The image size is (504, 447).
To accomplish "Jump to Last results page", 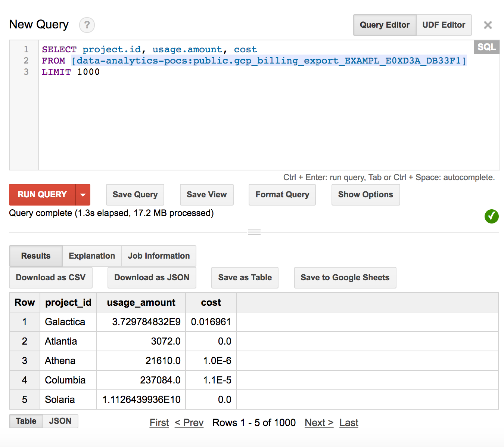I will (349, 423).
